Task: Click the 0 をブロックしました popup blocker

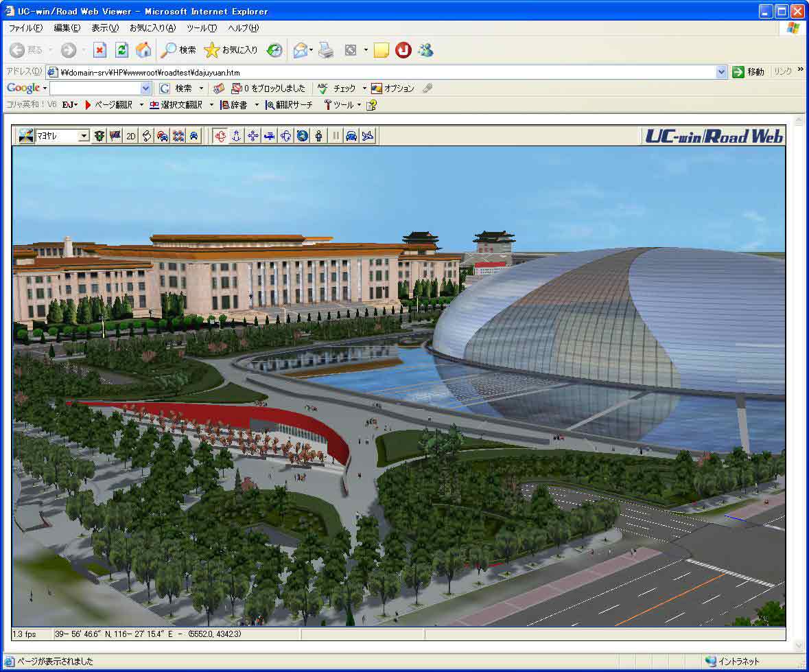Action: tap(269, 89)
